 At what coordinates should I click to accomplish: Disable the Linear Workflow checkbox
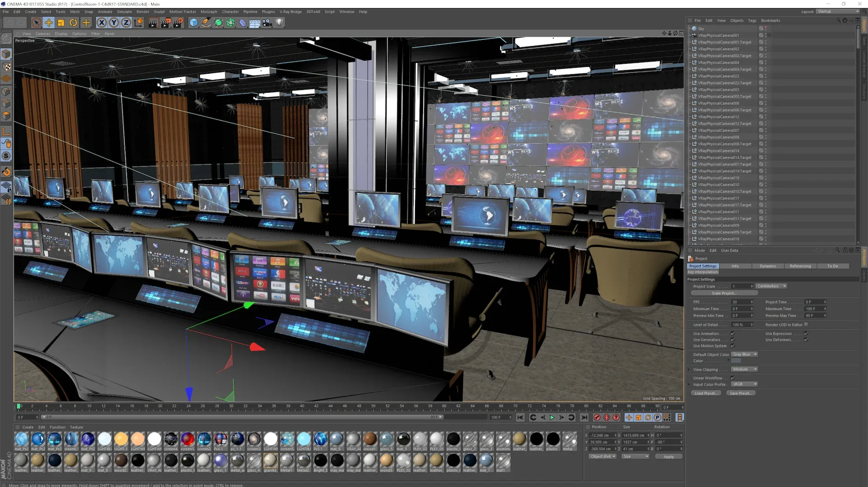coord(732,378)
